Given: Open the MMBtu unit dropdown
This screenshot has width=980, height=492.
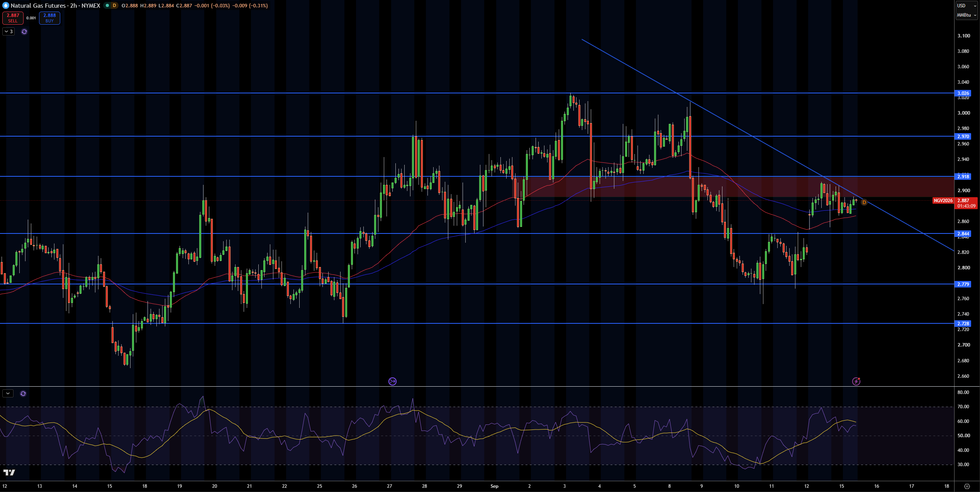Looking at the screenshot, I should [966, 15].
